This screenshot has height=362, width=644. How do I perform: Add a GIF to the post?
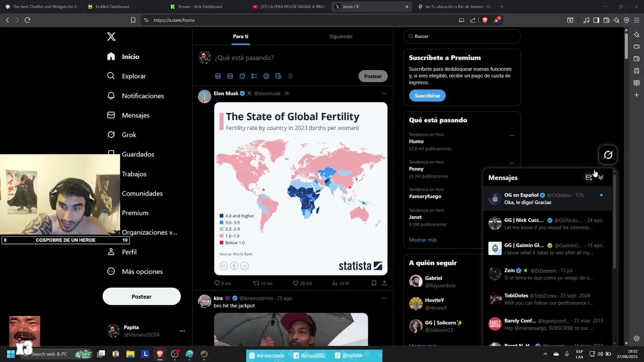230,76
